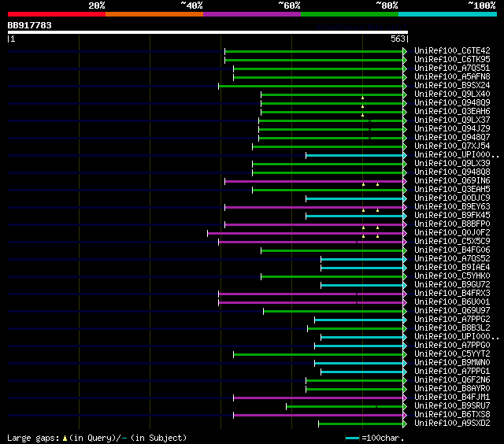Select the query name BB917783
The image size is (504, 444).
(x=30, y=25)
